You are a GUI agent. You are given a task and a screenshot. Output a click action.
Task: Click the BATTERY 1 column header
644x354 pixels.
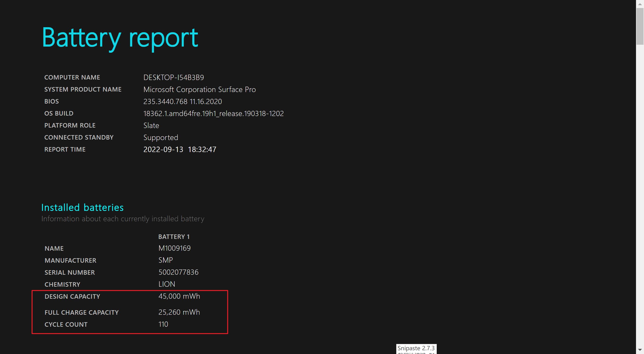pos(174,237)
